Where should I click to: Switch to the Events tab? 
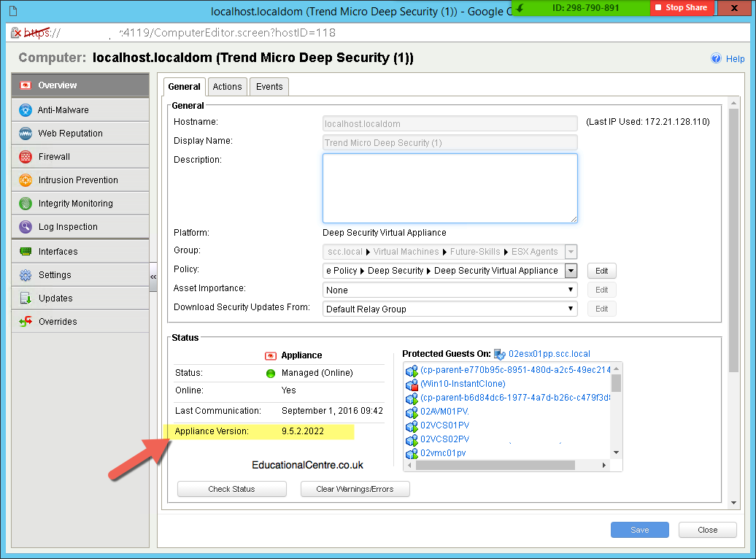269,87
